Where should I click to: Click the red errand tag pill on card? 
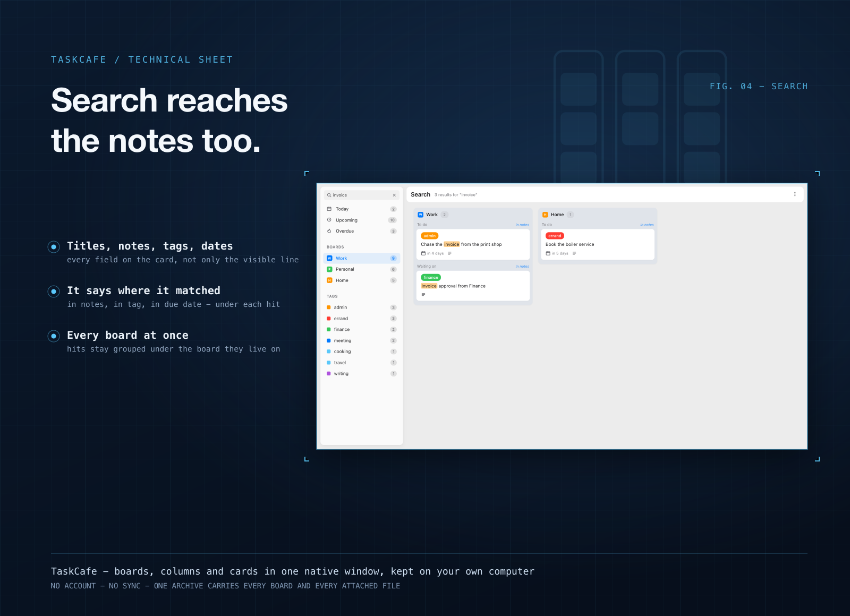555,236
